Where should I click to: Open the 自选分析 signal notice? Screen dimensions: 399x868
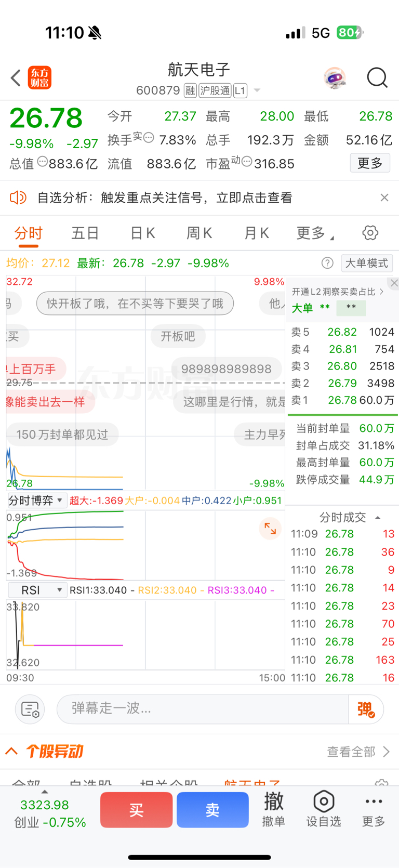(165, 198)
